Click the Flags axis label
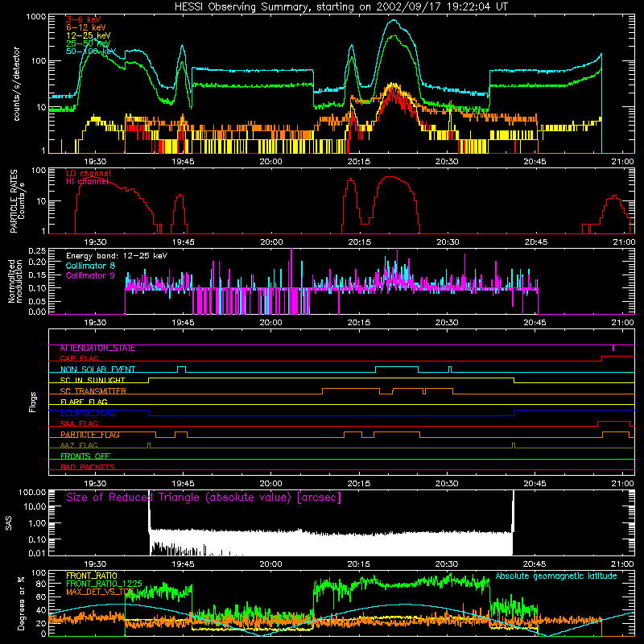The width and height of the screenshot is (644, 644). [33, 402]
